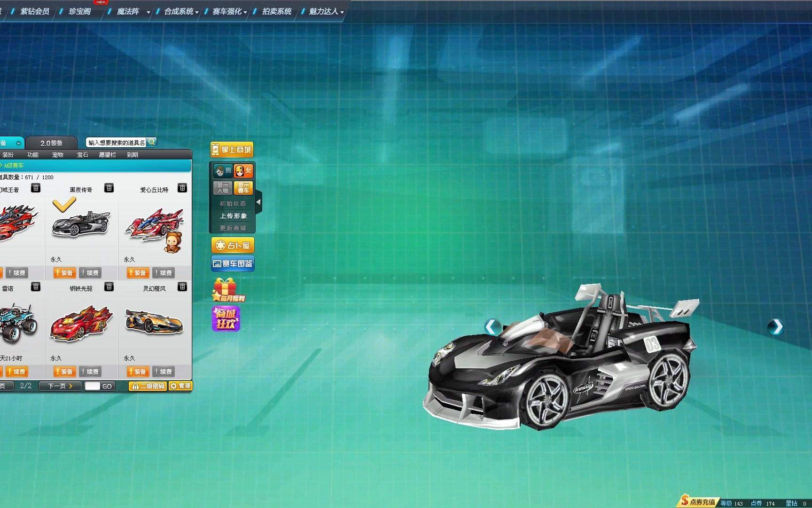Click the trash icon beside 雷诺
This screenshot has width=812, height=508.
coord(36,287)
